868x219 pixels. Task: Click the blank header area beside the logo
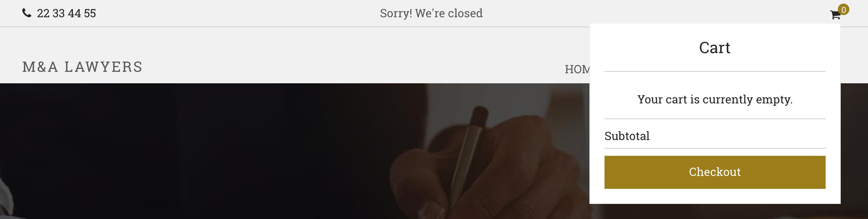[323, 57]
